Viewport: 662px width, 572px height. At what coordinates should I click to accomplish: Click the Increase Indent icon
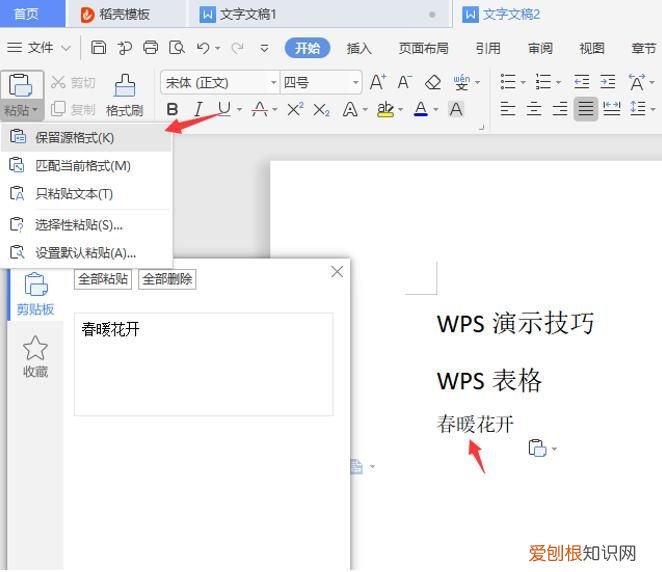[608, 81]
